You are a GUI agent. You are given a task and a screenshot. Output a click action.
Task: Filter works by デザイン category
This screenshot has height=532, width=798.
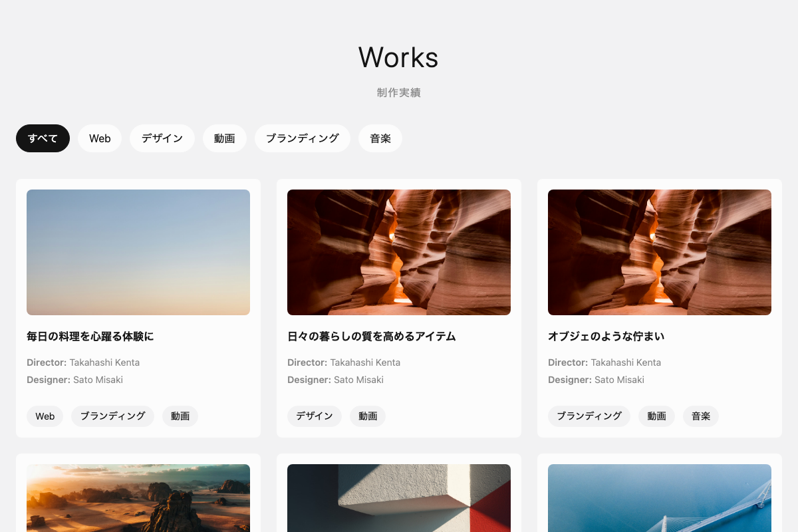click(x=162, y=138)
